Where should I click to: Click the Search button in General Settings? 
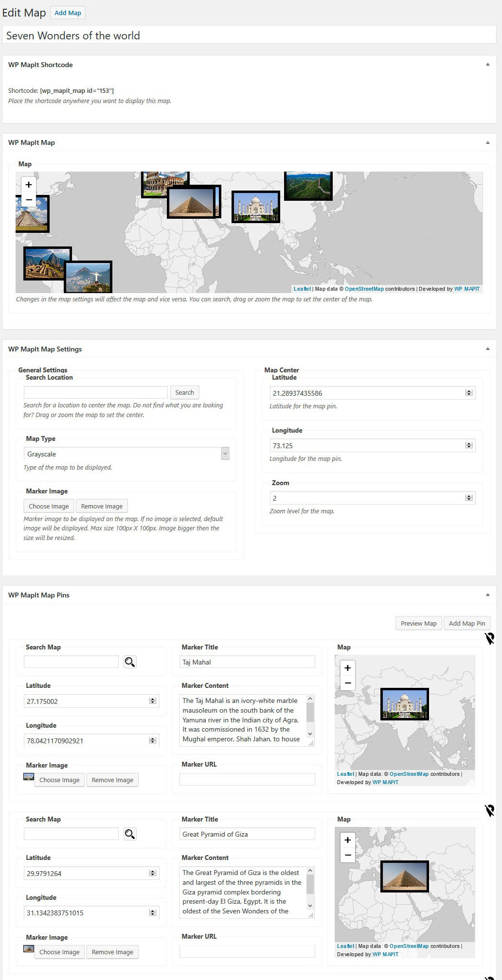tap(184, 392)
